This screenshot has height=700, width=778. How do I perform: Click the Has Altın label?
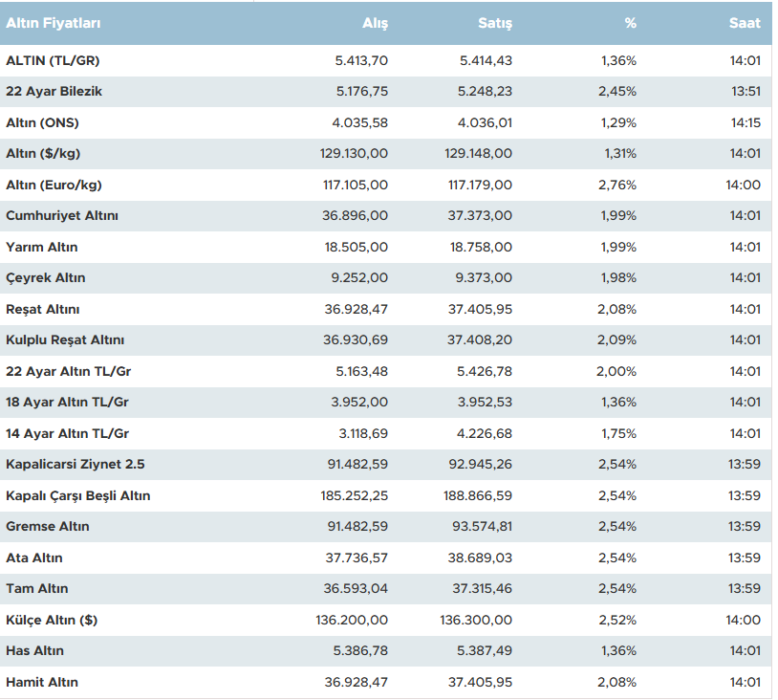pos(34,651)
